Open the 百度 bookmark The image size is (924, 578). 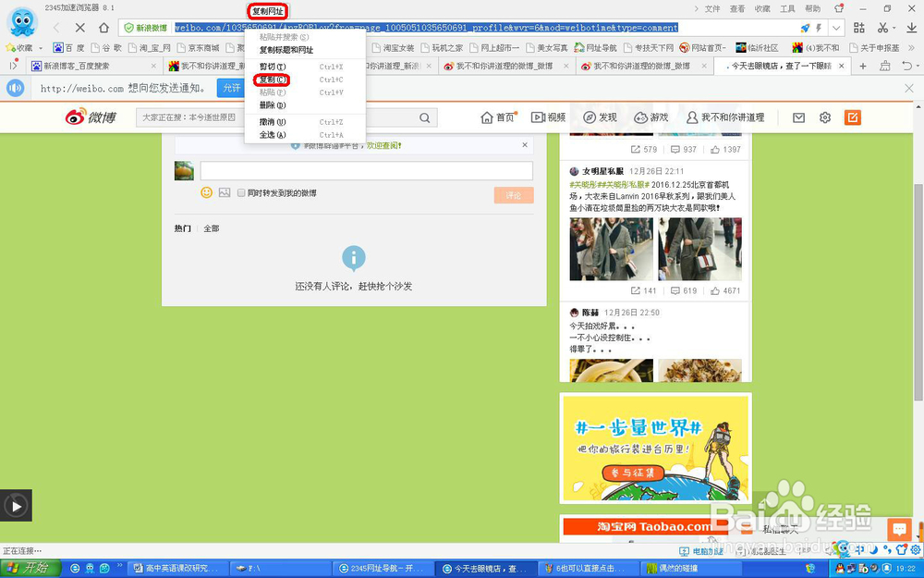69,48
